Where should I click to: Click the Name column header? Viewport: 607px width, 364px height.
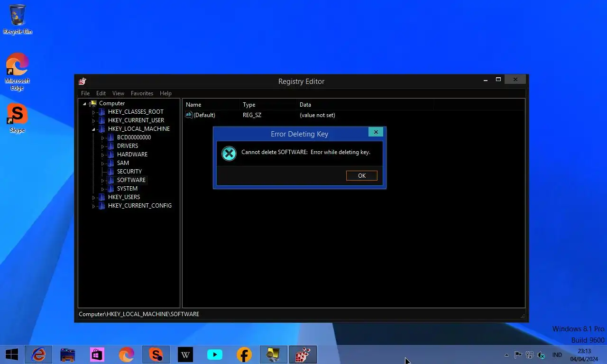click(x=211, y=104)
